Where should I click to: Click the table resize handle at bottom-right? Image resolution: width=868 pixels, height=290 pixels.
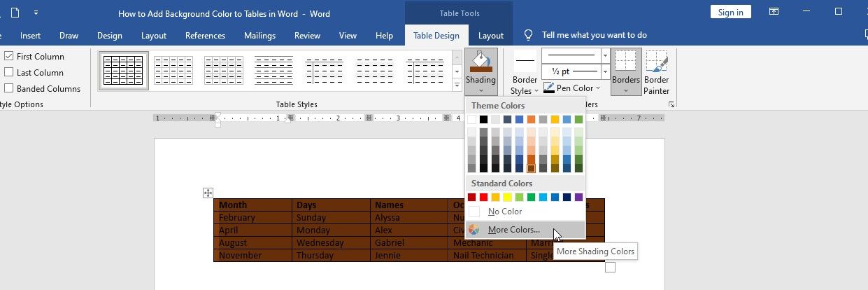pyautogui.click(x=610, y=267)
